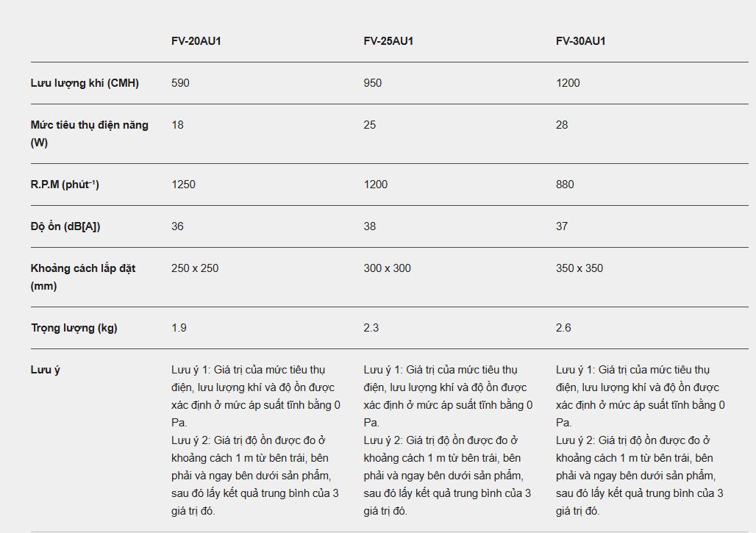
Task: Click the airflow value 590
Action: click(180, 83)
